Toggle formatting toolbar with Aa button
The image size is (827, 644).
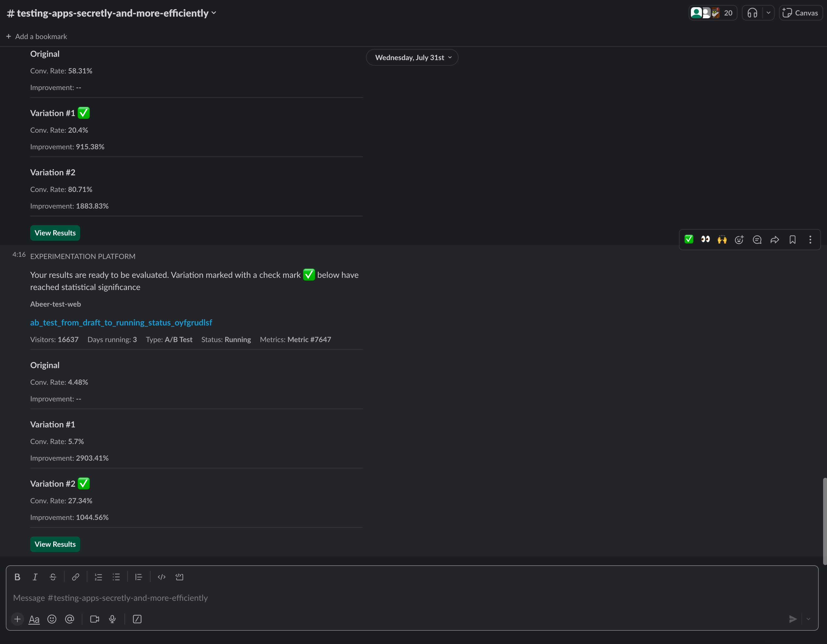(34, 619)
